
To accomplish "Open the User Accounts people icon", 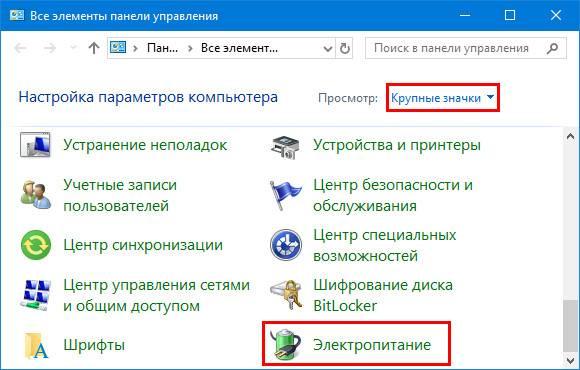I will pyautogui.click(x=36, y=195).
